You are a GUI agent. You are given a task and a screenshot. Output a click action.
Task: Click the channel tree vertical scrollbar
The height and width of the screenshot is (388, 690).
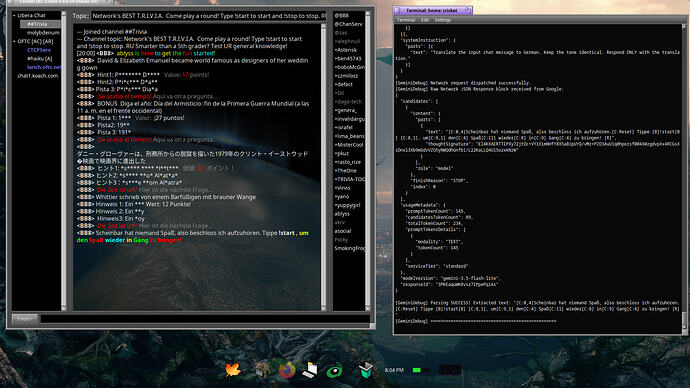(x=64, y=161)
